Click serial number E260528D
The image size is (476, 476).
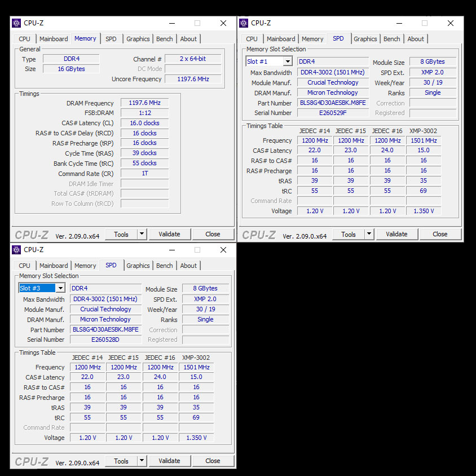click(x=105, y=340)
